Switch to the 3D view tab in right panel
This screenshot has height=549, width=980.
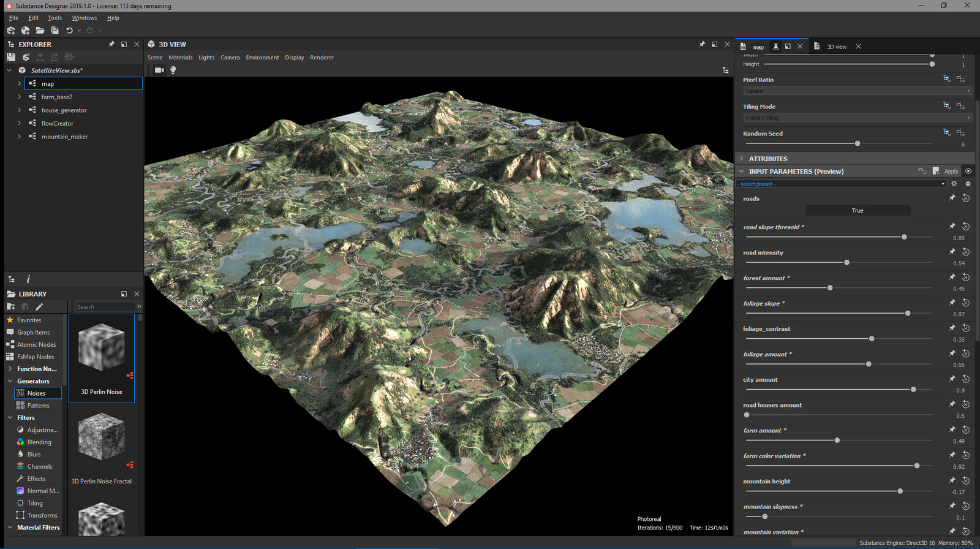[x=837, y=47]
